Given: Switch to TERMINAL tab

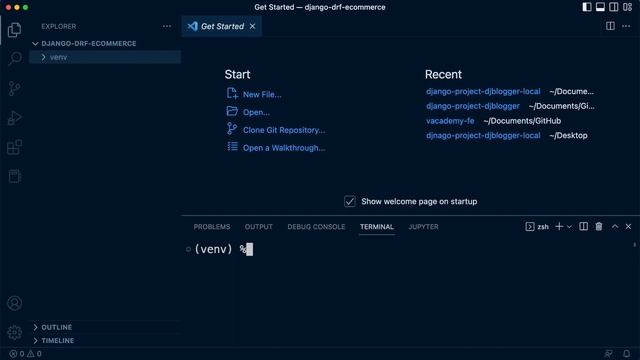Looking at the screenshot, I should pos(377,227).
